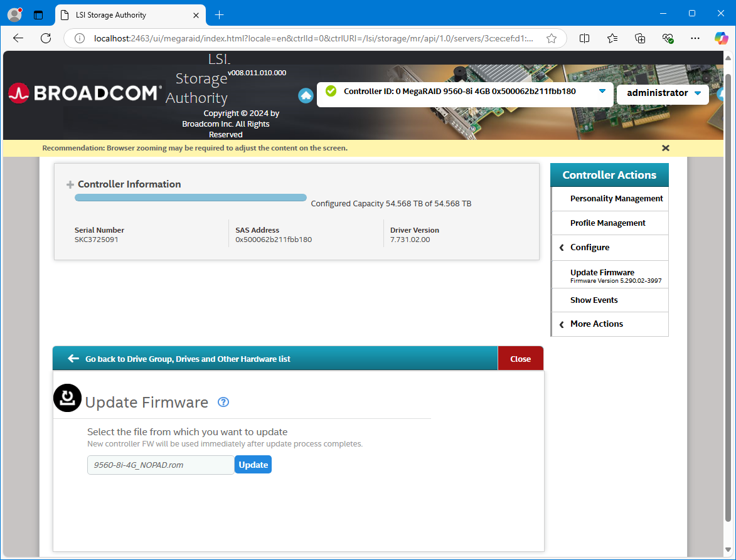The image size is (736, 560).
Task: Expand the More Actions submenu
Action: tap(610, 324)
